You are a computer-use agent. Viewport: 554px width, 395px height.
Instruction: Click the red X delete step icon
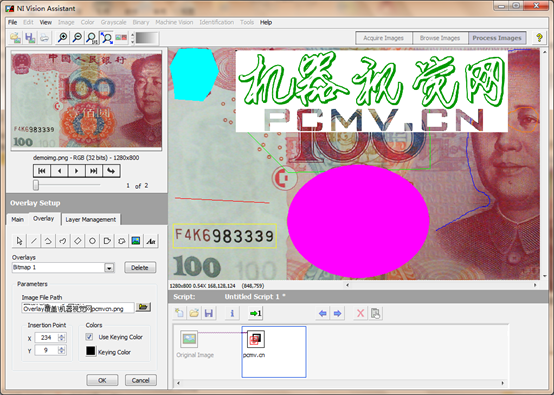click(x=360, y=313)
